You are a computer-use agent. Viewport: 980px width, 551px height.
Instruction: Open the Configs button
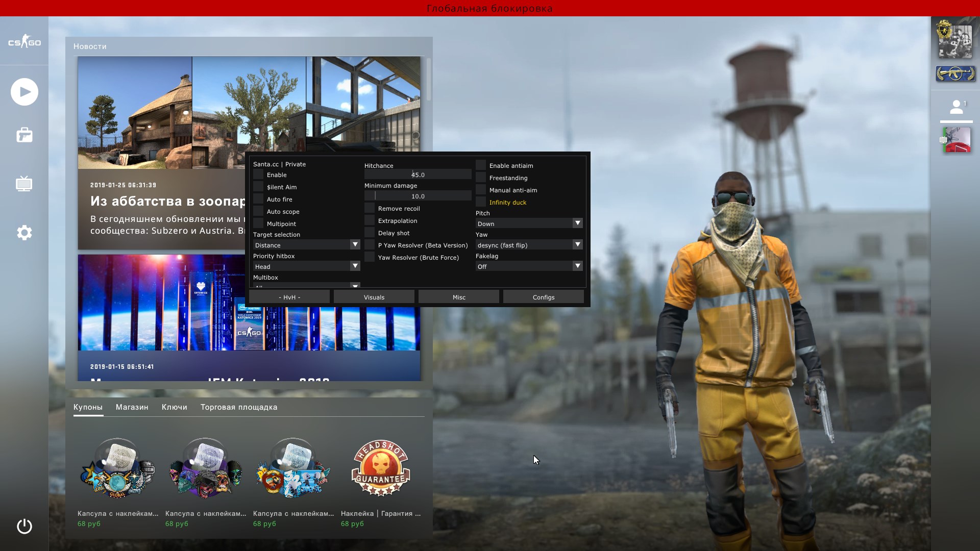543,297
